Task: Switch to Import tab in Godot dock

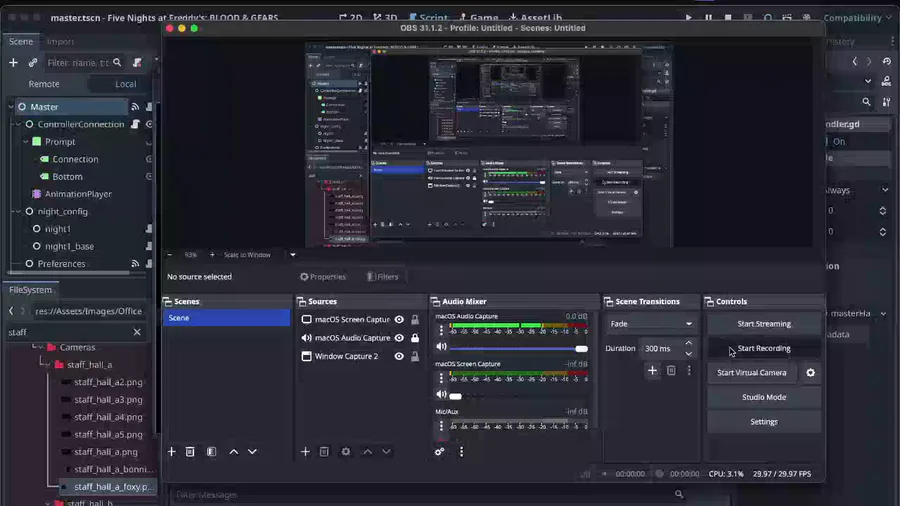Action: click(x=60, y=41)
